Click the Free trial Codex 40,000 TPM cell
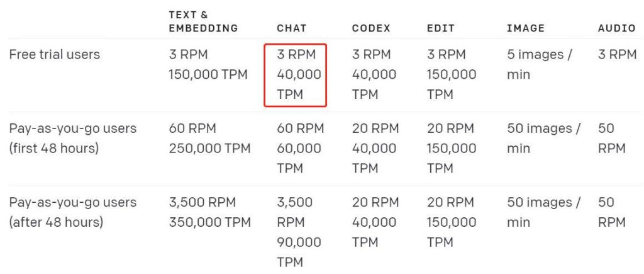 coord(374,75)
